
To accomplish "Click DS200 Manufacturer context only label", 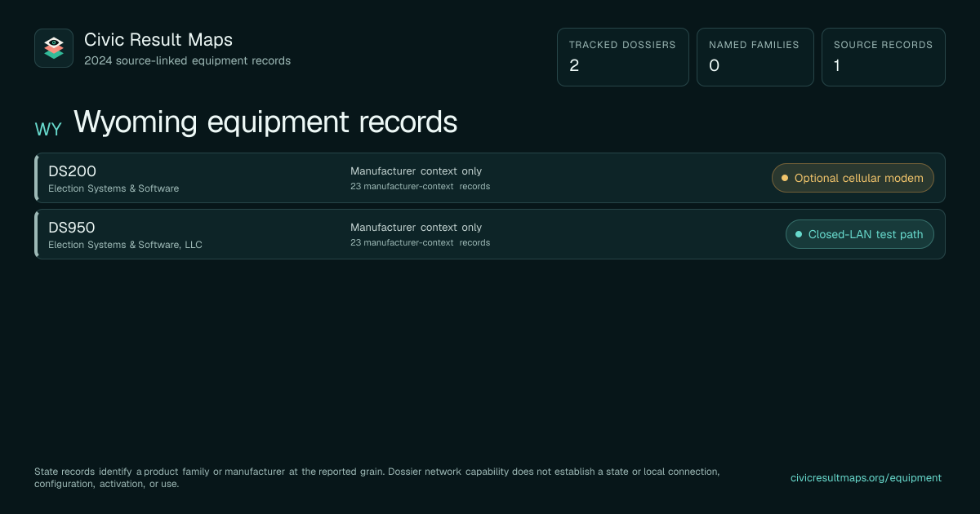I will click(x=416, y=171).
